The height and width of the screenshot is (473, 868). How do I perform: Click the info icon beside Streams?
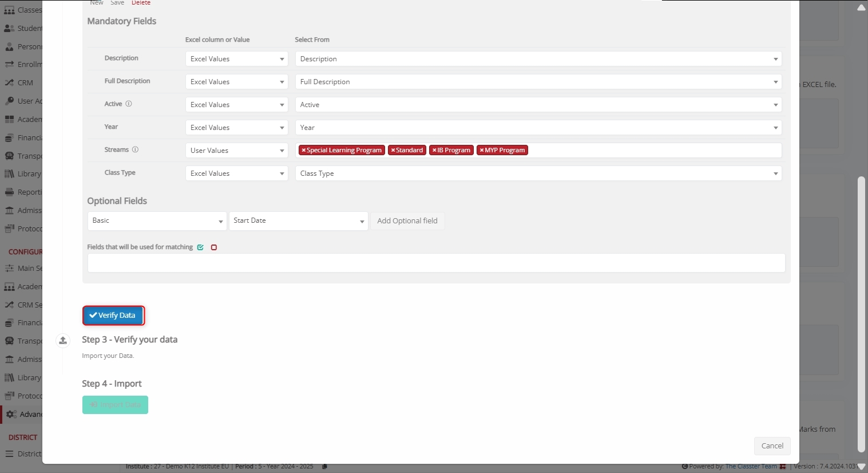point(136,150)
